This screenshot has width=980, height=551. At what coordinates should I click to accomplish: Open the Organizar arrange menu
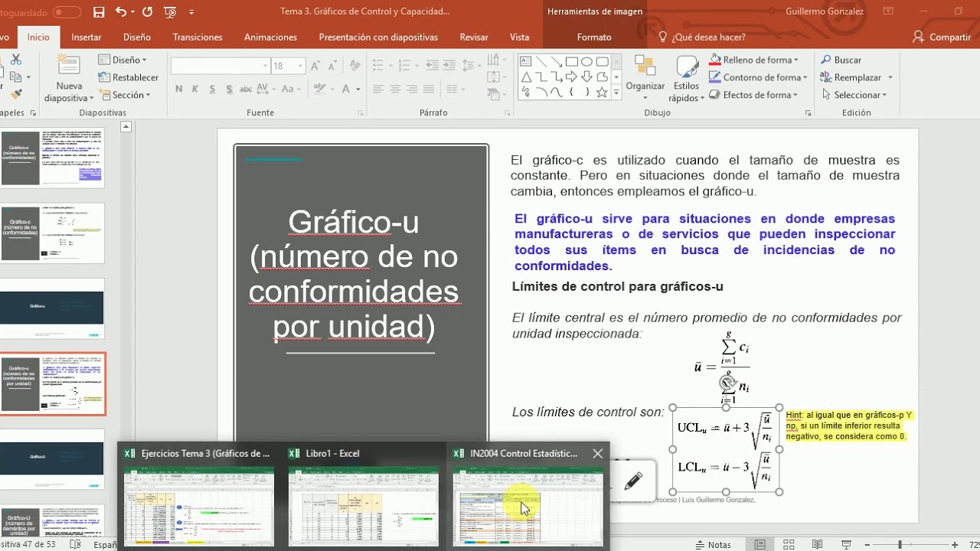[x=645, y=78]
